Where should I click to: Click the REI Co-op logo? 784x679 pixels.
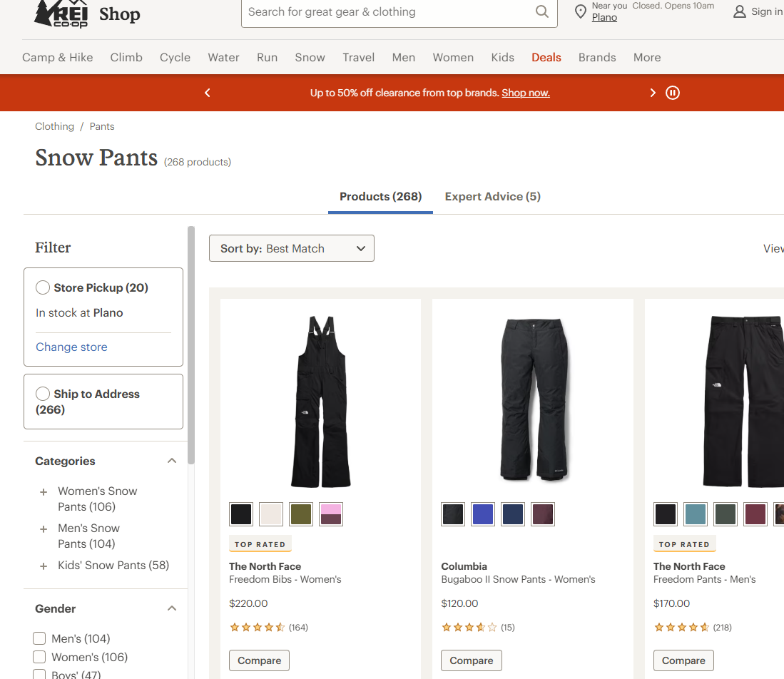point(61,14)
